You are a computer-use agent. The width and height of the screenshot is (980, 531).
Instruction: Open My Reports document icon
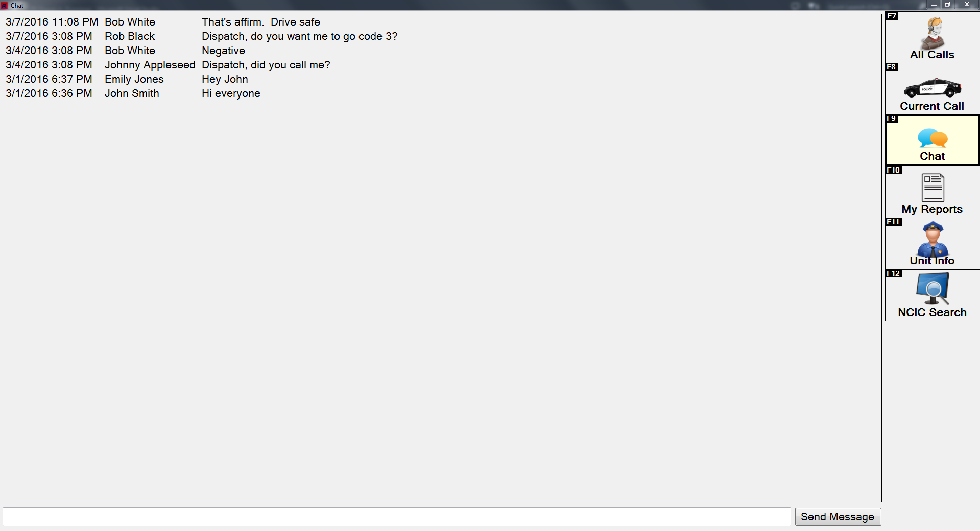coord(933,187)
